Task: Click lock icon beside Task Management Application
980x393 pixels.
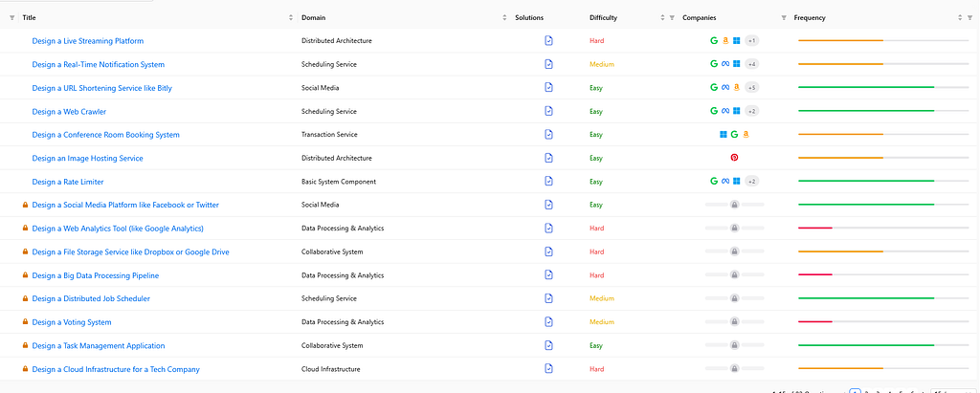Action: (26, 345)
